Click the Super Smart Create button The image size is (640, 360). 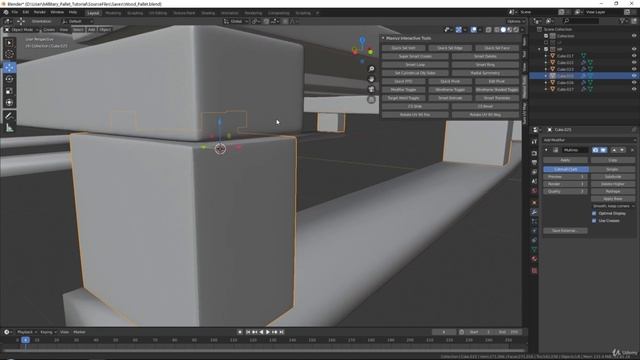(x=415, y=56)
